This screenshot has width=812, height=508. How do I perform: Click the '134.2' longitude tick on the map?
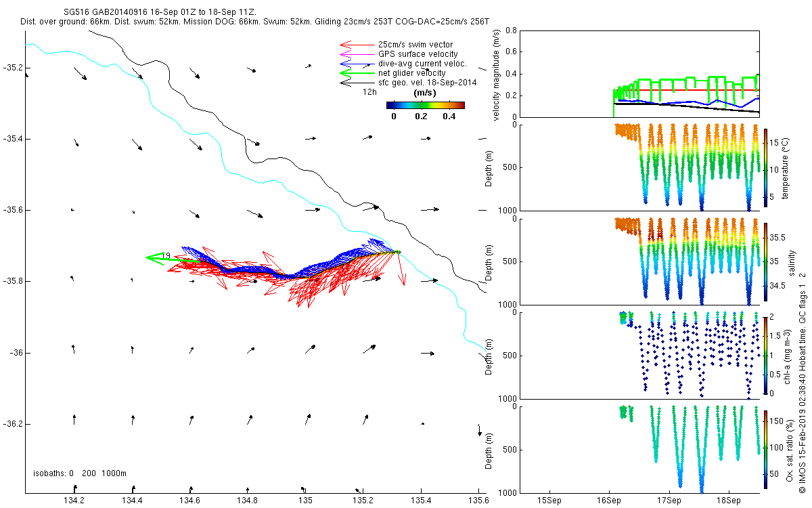73,501
